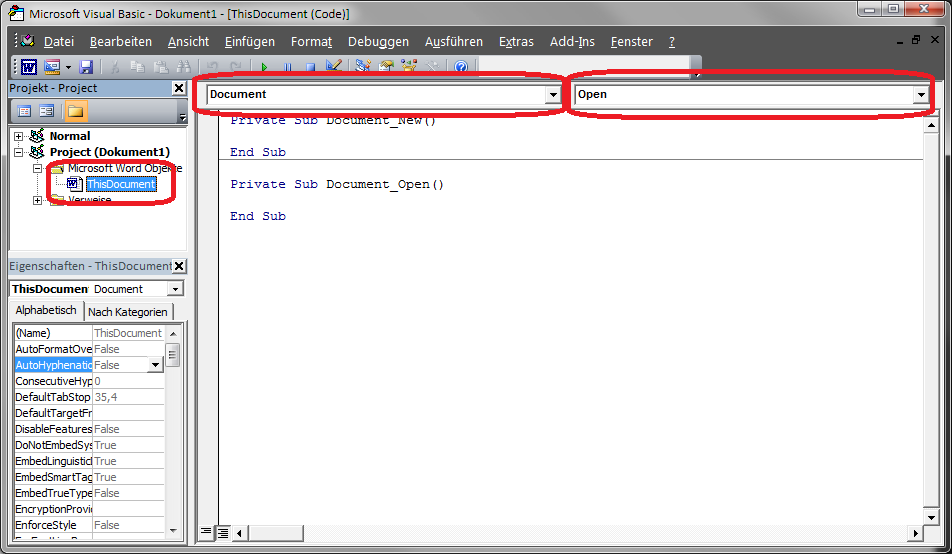Open the Extras menu
Viewport: 952px width, 554px height.
click(x=516, y=41)
